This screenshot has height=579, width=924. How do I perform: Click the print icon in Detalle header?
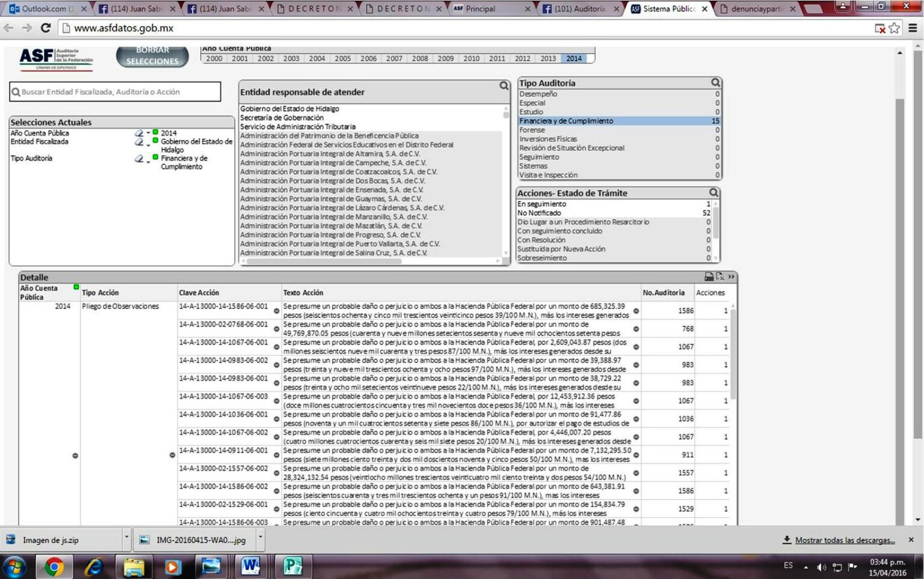pyautogui.click(x=709, y=277)
